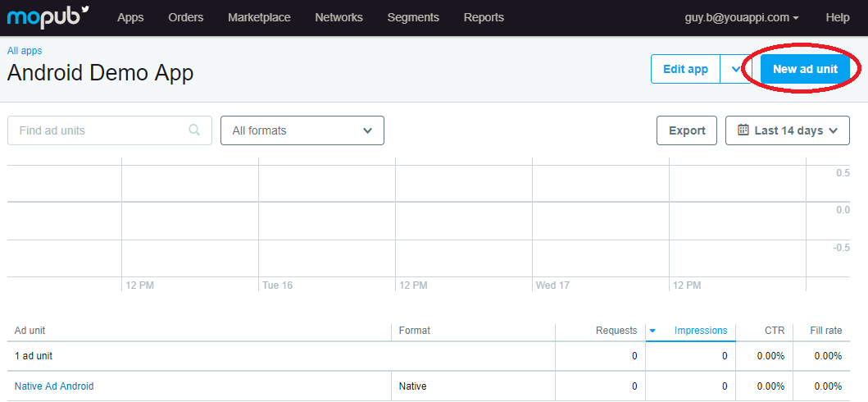Click the search magnifier icon

pos(194,130)
